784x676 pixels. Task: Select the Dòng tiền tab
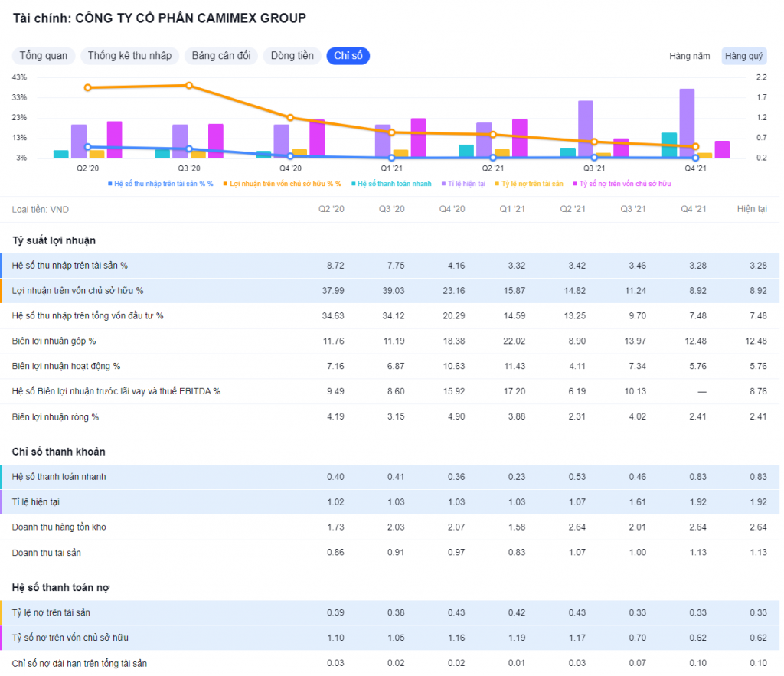(292, 55)
